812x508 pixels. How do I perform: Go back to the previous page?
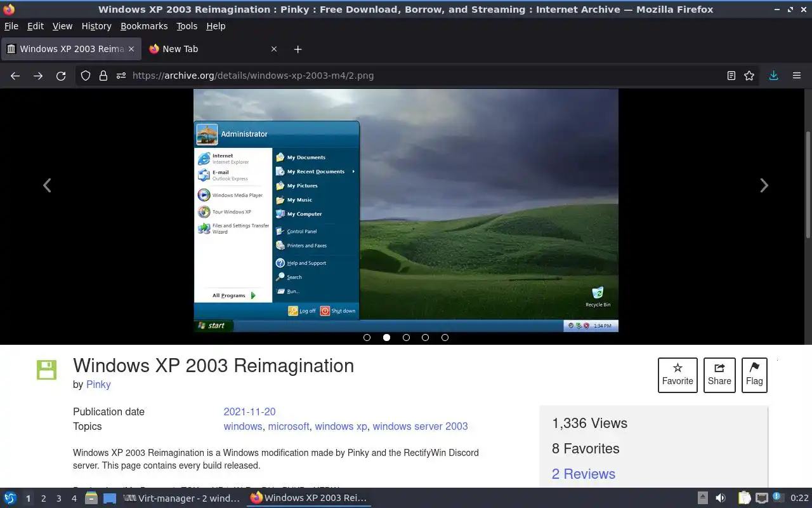(15, 76)
